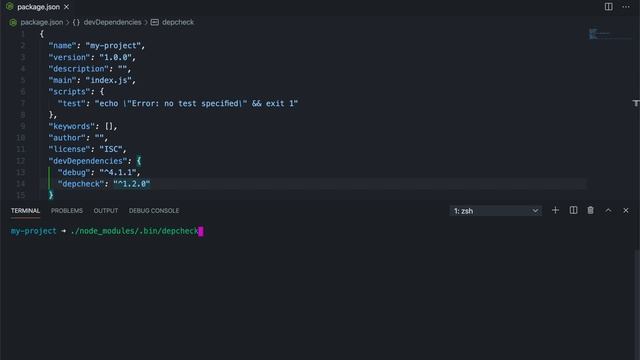Image resolution: width=640 pixels, height=360 pixels.
Task: Kill terminal with the trash icon
Action: (x=590, y=210)
